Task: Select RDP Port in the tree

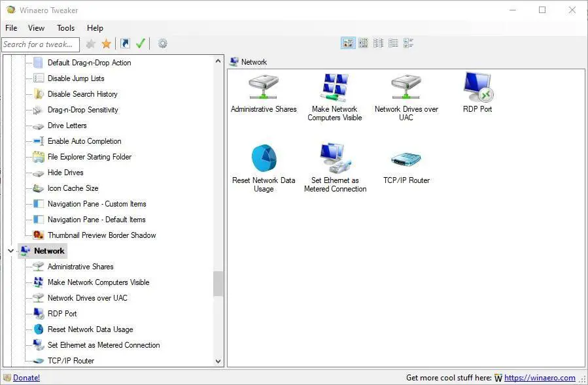Action: pyautogui.click(x=62, y=314)
